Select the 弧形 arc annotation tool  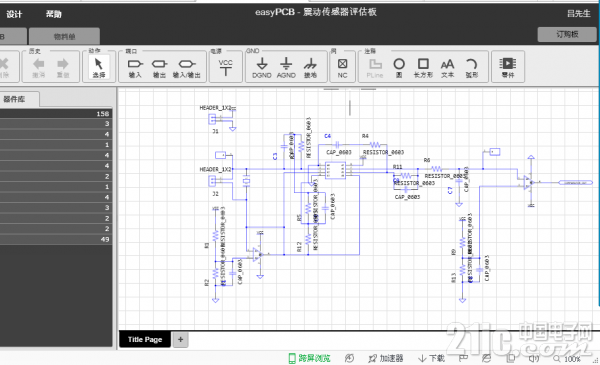[x=472, y=68]
